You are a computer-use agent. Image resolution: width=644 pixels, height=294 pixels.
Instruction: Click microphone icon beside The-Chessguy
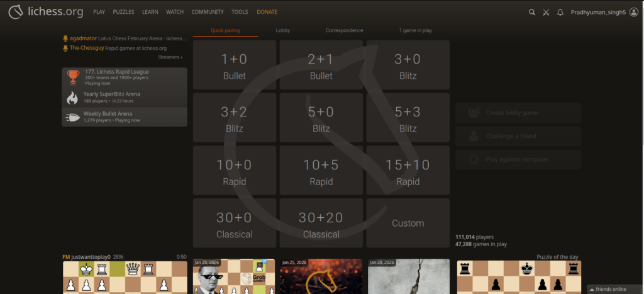point(65,48)
